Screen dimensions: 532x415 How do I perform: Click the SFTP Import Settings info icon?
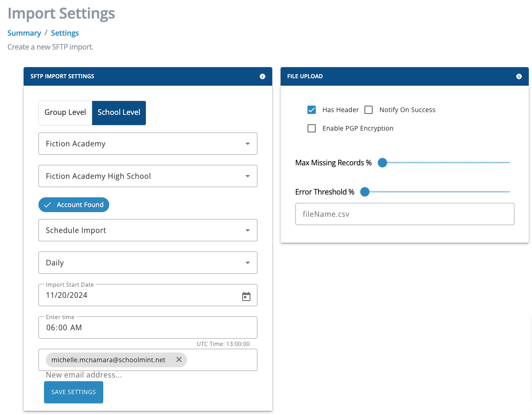click(262, 76)
